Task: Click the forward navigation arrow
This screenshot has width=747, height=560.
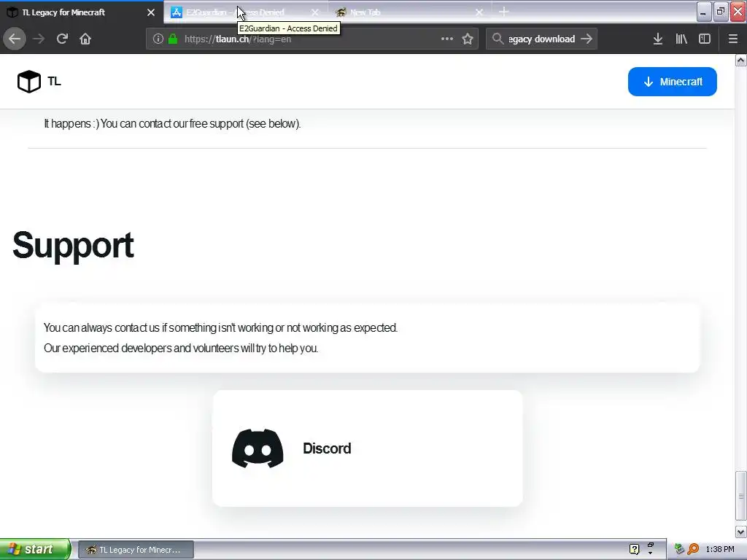Action: click(39, 39)
